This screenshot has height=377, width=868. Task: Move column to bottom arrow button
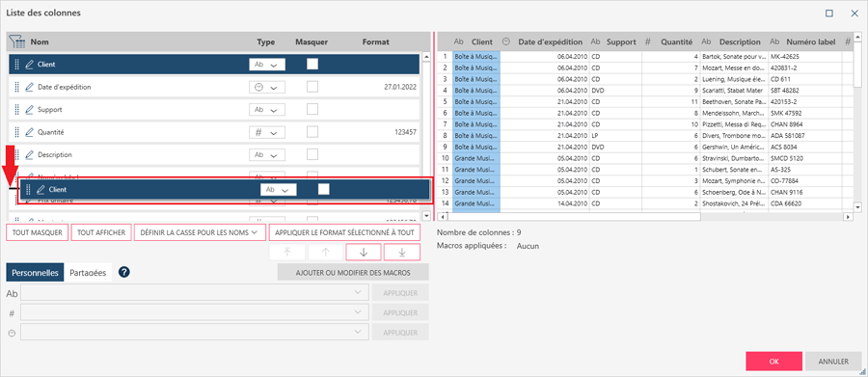[402, 252]
